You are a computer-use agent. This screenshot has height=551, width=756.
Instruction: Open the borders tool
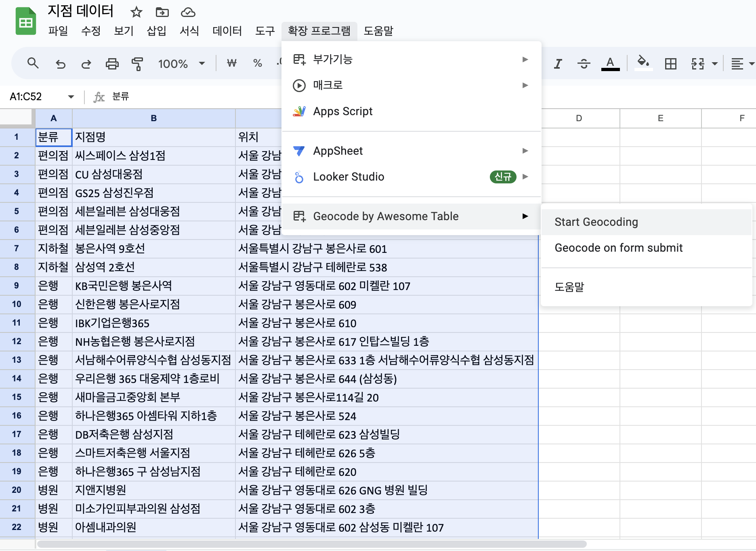[x=671, y=63]
